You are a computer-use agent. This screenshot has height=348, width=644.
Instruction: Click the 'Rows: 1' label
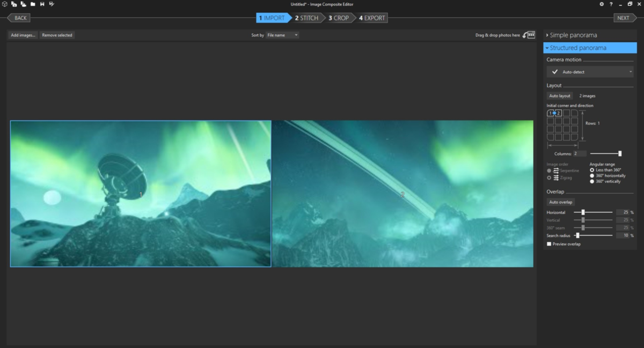click(592, 123)
